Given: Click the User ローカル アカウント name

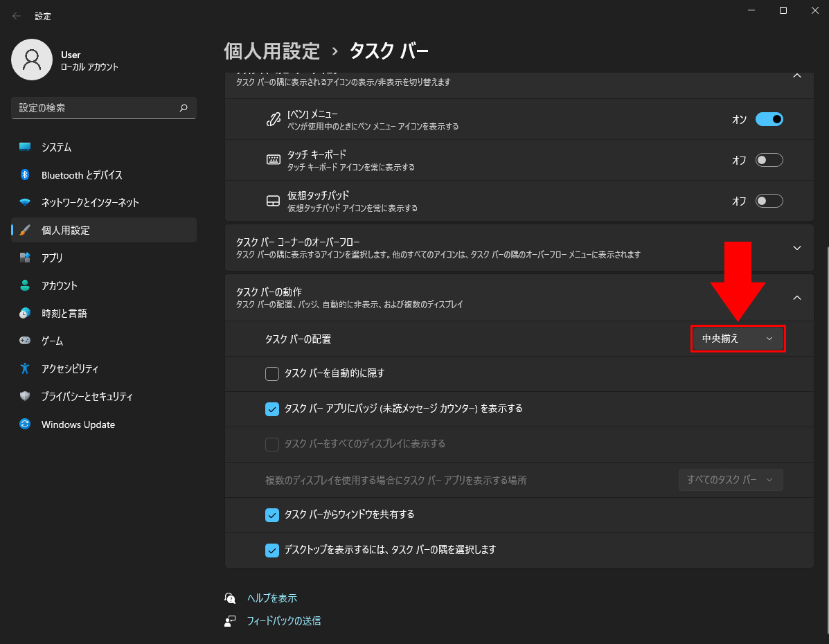Looking at the screenshot, I should pyautogui.click(x=89, y=61).
